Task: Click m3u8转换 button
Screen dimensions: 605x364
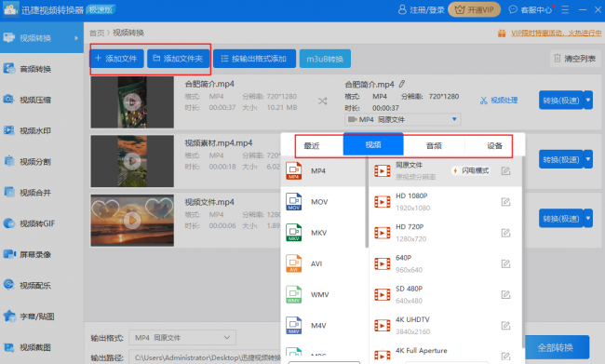Action: pyautogui.click(x=325, y=59)
